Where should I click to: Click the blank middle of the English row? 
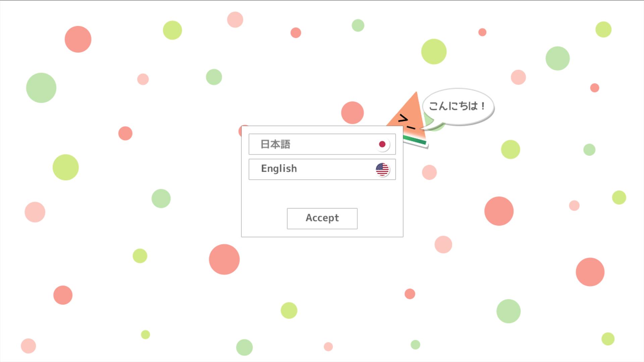[x=335, y=169]
